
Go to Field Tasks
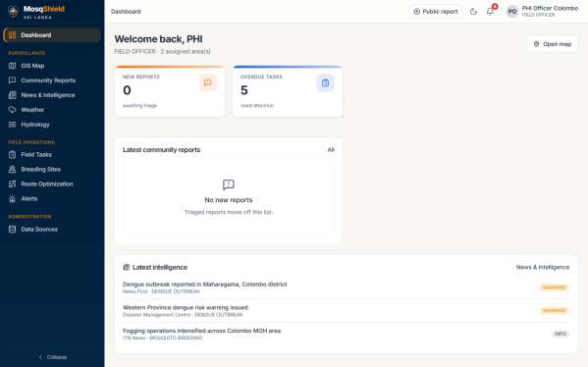pos(52,154)
